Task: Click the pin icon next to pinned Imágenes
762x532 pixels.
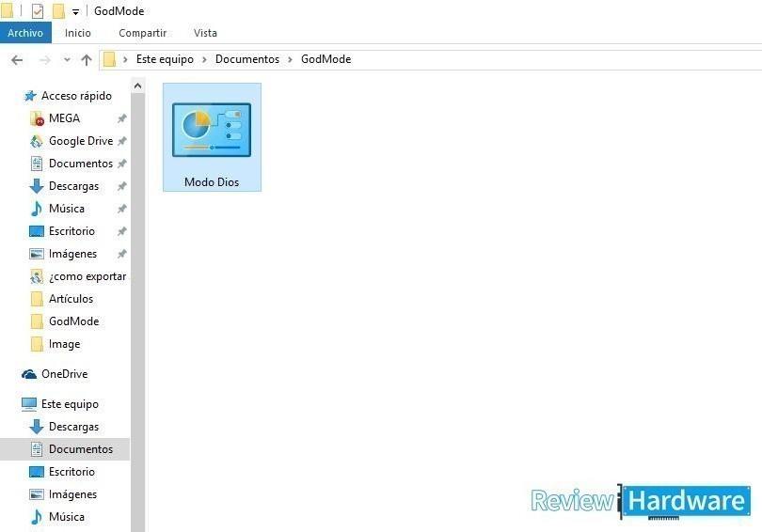Action: [x=122, y=254]
